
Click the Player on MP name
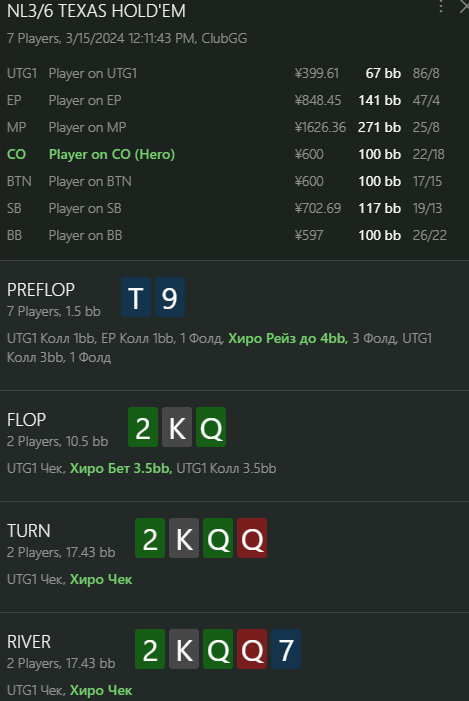coord(88,127)
